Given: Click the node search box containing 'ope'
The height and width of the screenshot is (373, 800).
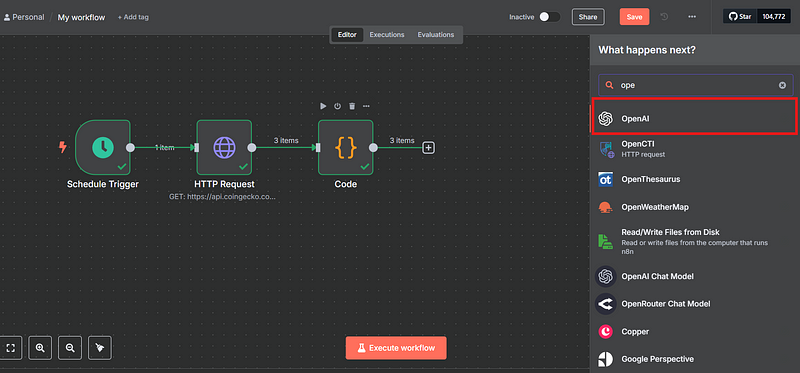Looking at the screenshot, I should [695, 85].
